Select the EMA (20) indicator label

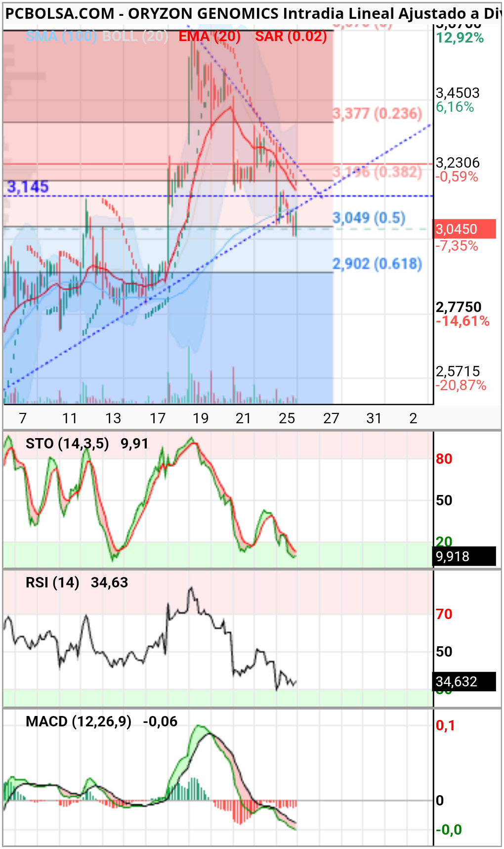210,36
